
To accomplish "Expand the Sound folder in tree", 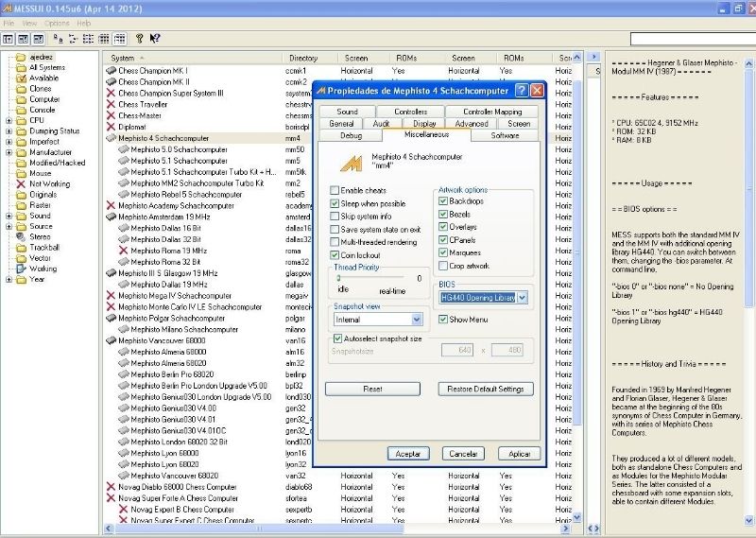I will [x=9, y=217].
